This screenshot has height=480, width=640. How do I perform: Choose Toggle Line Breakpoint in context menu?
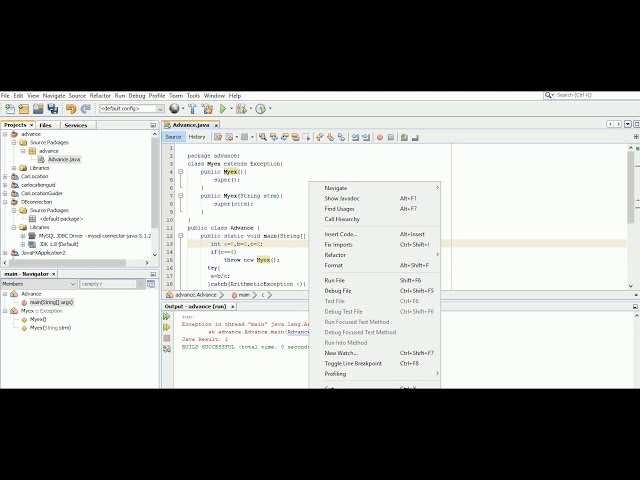click(374, 363)
